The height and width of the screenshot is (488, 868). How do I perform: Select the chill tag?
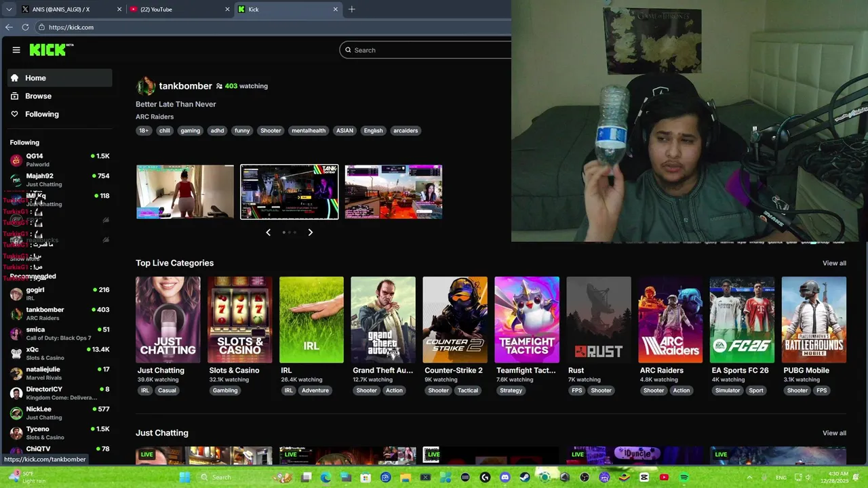point(165,131)
